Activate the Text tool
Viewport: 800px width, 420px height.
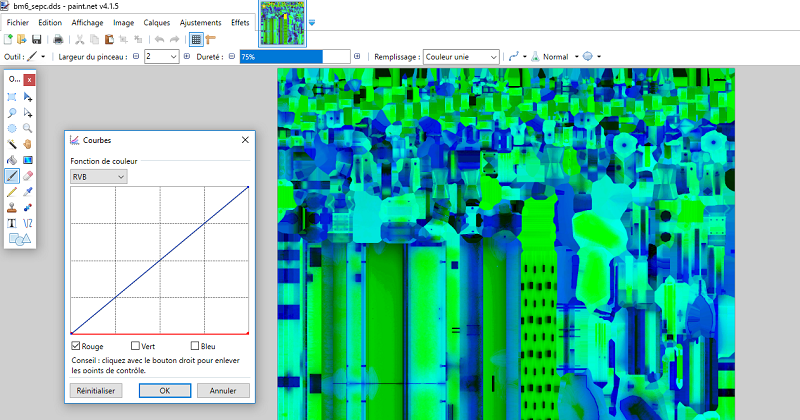(12, 224)
